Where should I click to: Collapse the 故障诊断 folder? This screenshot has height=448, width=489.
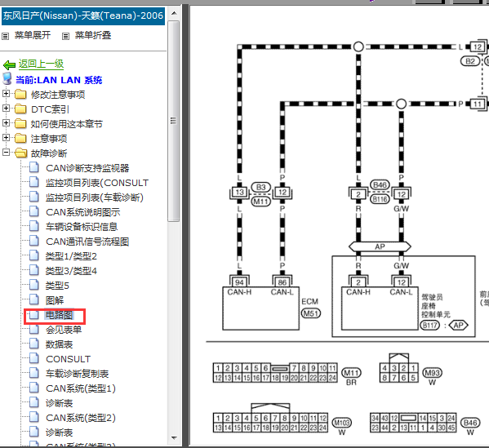[x=6, y=152]
